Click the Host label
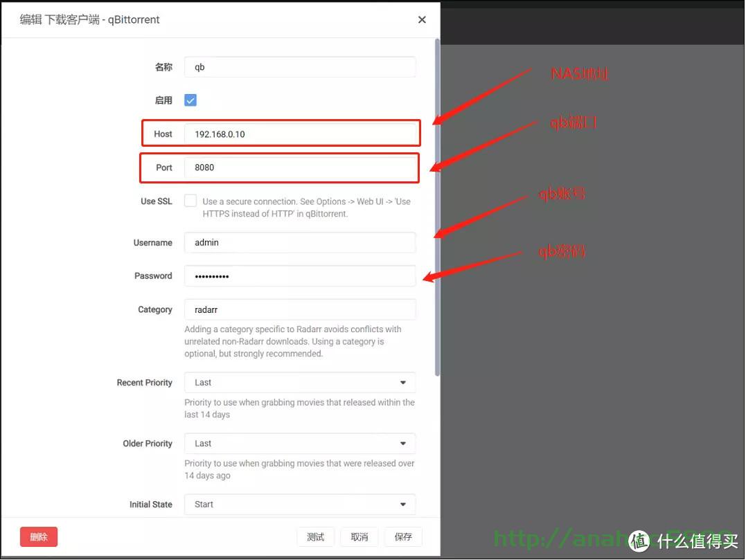This screenshot has height=560, width=746. 163,134
